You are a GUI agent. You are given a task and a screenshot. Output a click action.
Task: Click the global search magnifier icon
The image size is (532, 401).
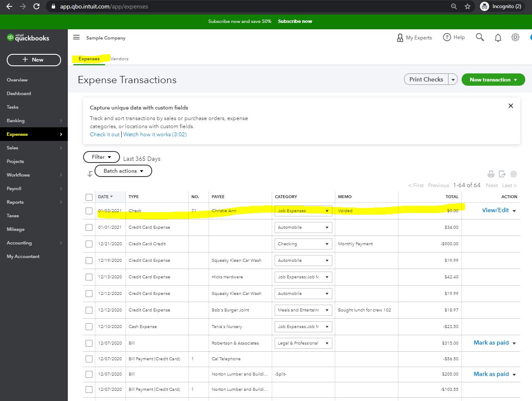(x=479, y=37)
